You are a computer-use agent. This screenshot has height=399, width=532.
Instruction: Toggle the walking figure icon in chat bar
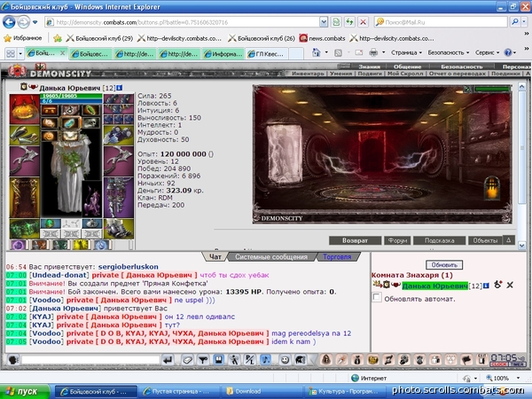pyautogui.click(x=234, y=360)
